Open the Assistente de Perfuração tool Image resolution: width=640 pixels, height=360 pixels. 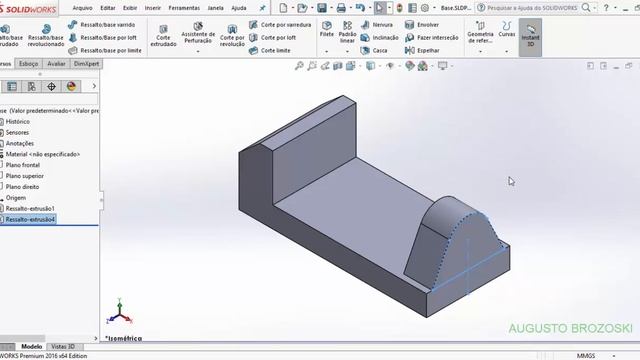(x=198, y=33)
